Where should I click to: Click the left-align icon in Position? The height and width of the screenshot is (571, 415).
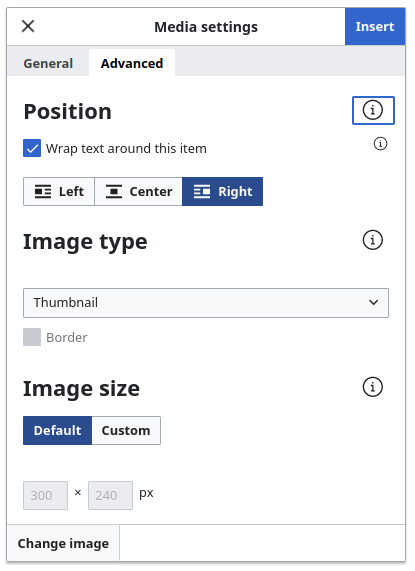43,192
